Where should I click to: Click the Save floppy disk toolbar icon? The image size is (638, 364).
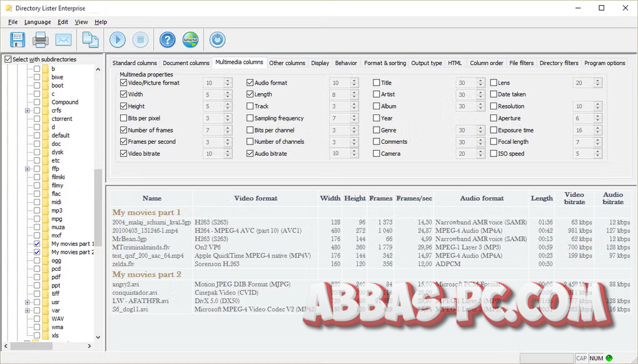point(17,39)
